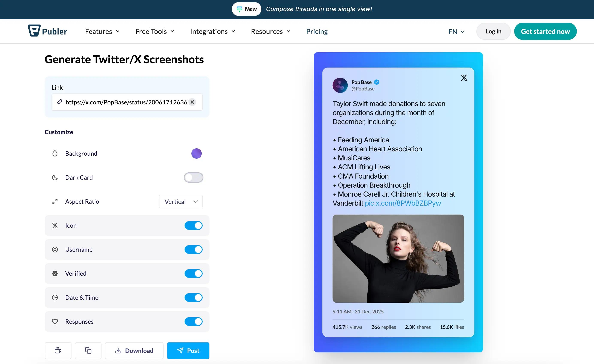Click the blue verified badge beside Pop Base
594x364 pixels.
tap(377, 82)
